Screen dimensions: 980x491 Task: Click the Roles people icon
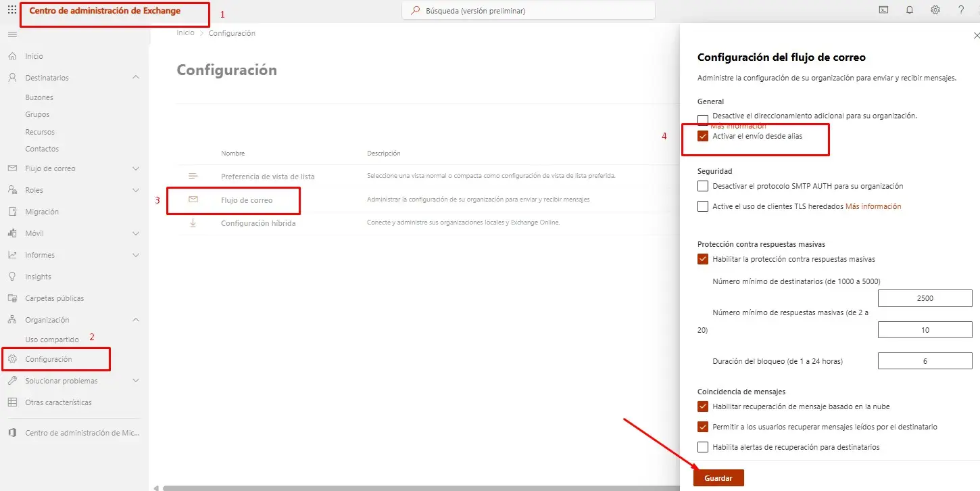(x=12, y=190)
